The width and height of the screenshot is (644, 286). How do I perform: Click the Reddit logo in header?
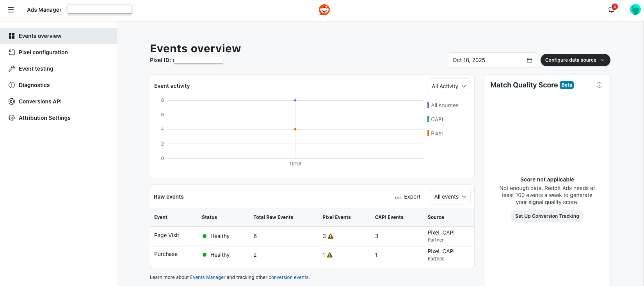(x=324, y=10)
